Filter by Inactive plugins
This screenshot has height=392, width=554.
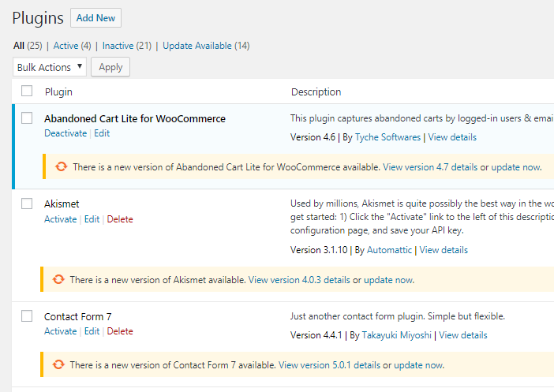pyautogui.click(x=118, y=46)
